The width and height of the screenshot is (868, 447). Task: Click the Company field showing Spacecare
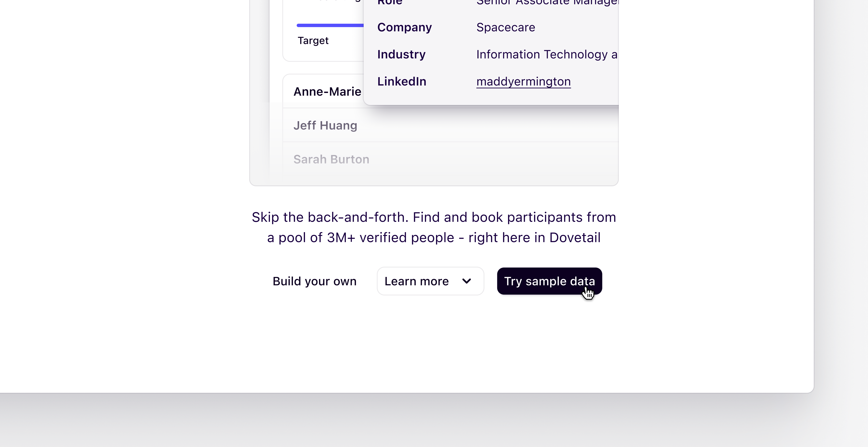(x=506, y=27)
